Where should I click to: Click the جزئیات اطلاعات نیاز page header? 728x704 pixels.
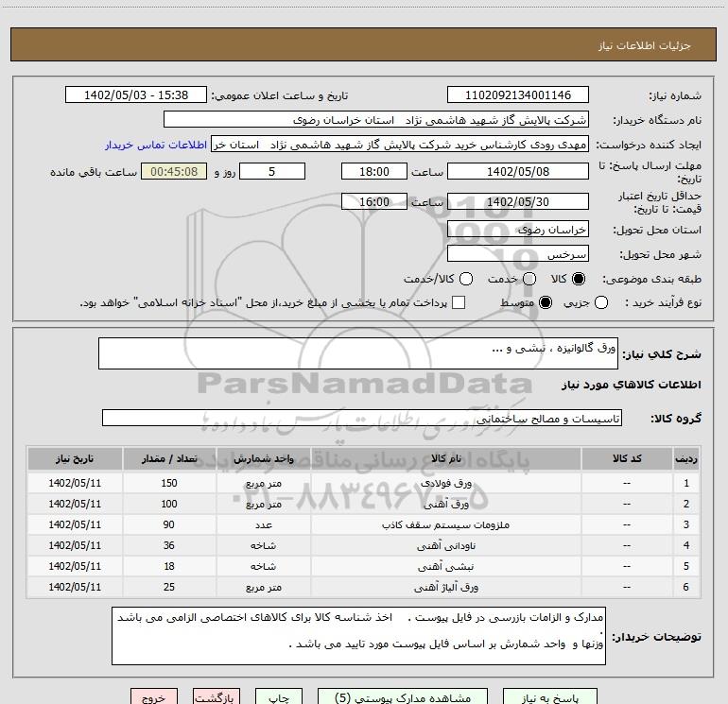(x=645, y=45)
